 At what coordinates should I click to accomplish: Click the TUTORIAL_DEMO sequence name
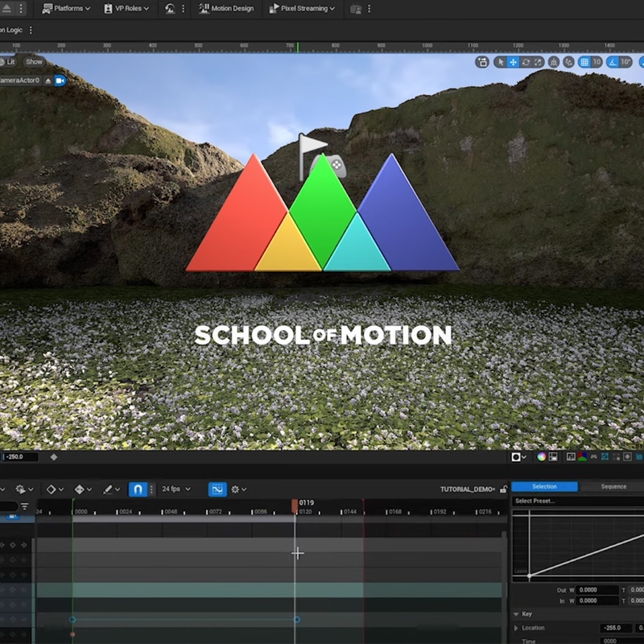click(x=468, y=489)
